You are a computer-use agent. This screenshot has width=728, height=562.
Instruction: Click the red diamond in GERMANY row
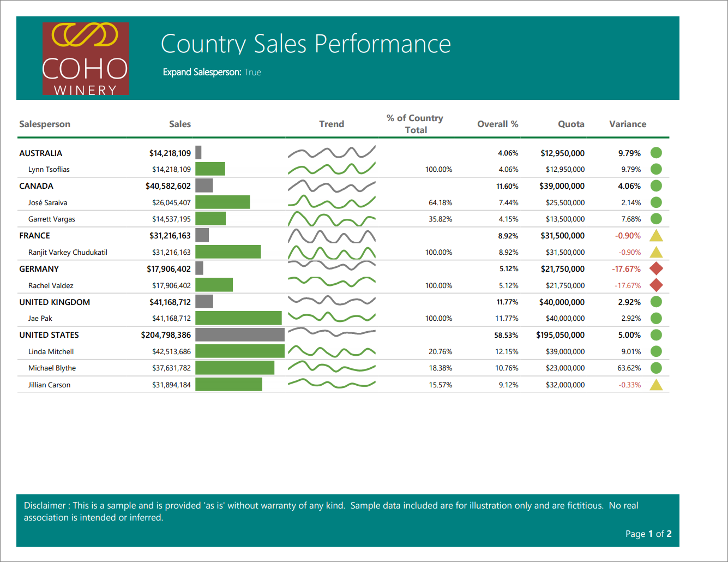656,268
